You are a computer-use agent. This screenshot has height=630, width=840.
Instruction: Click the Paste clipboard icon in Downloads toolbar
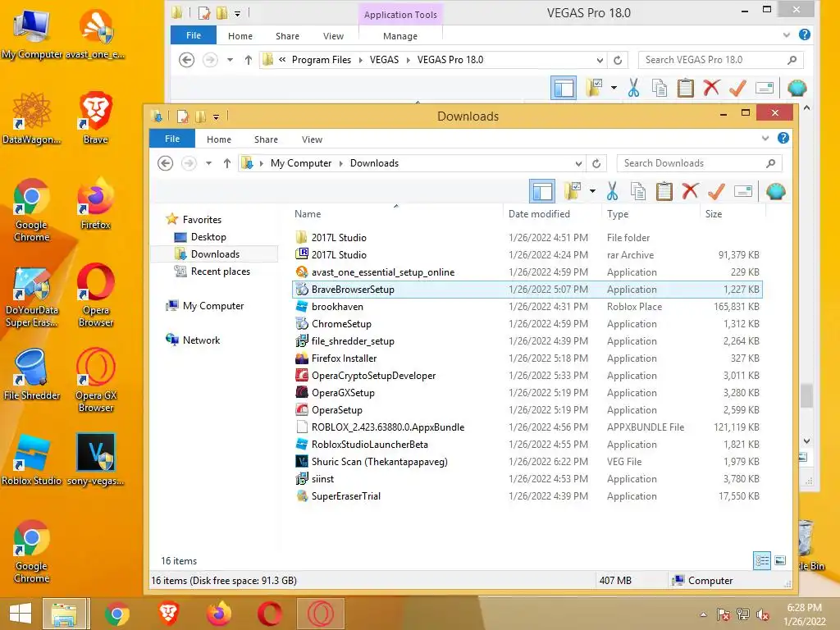point(664,191)
